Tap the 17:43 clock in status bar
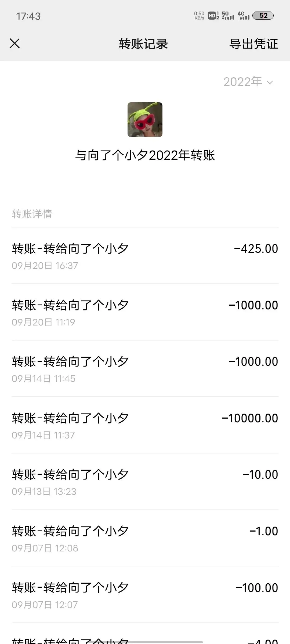The height and width of the screenshot is (644, 290). [x=28, y=16]
